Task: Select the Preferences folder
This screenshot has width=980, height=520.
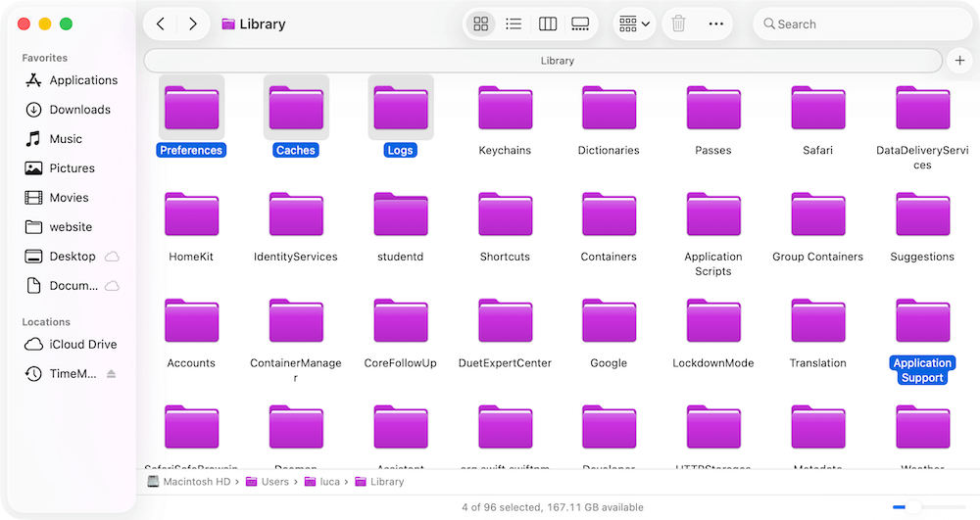Action: pos(191,116)
